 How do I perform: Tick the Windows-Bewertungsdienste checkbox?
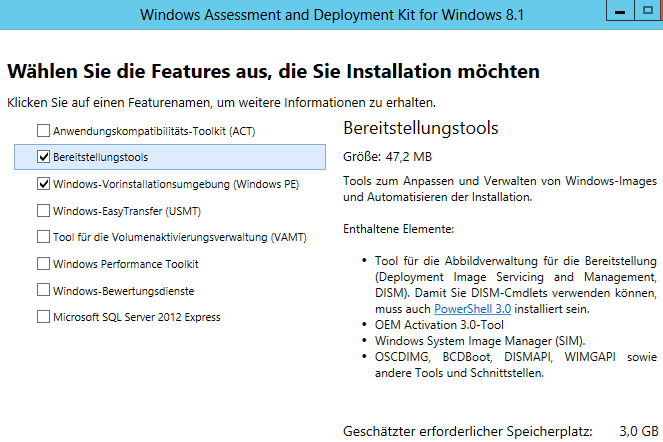[x=43, y=290]
